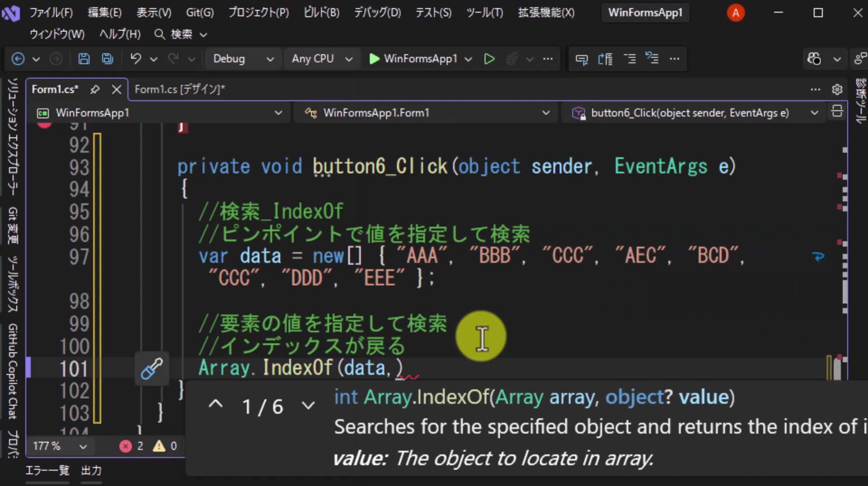Open the 出力 panel tab
The height and width of the screenshot is (486, 868).
pos(91,471)
